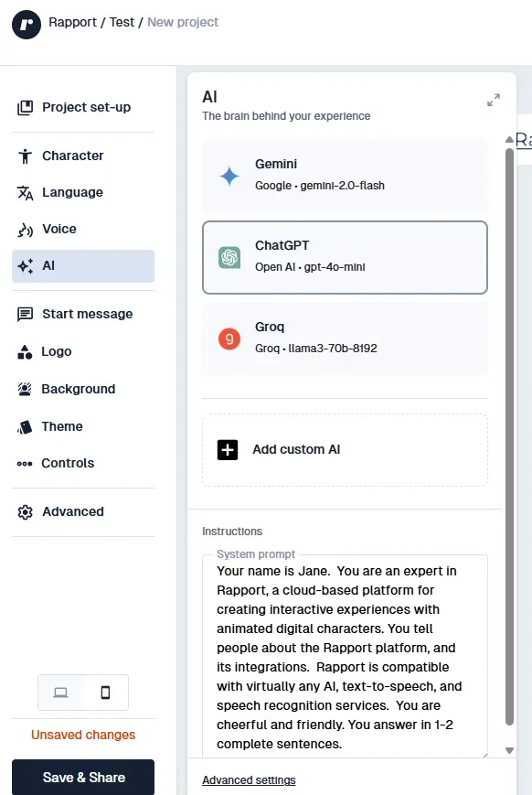
Task: Click the Groq red circle icon
Action: coord(229,338)
